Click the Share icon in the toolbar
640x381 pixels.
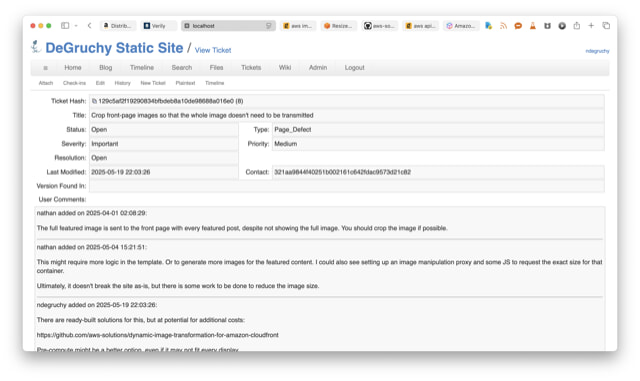[576, 26]
